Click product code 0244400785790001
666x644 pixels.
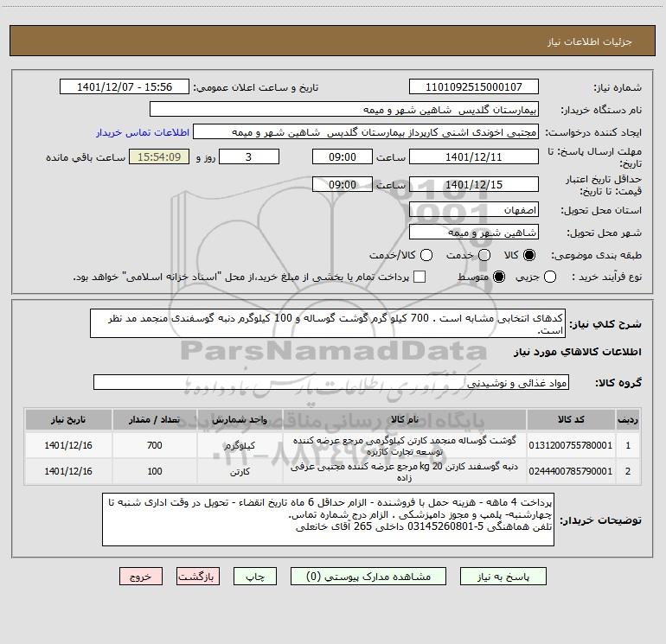tap(571, 471)
